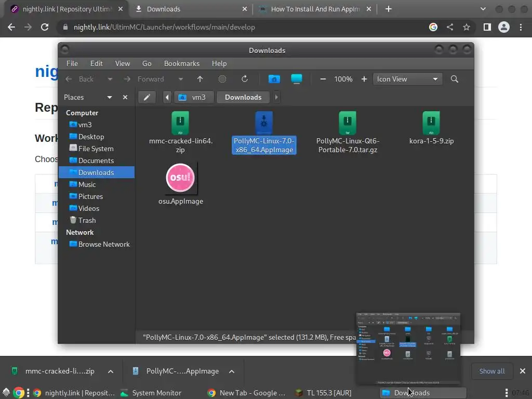Image resolution: width=532 pixels, height=399 pixels.
Task: Open the Places sidebar type dropdown
Action: [x=110, y=97]
